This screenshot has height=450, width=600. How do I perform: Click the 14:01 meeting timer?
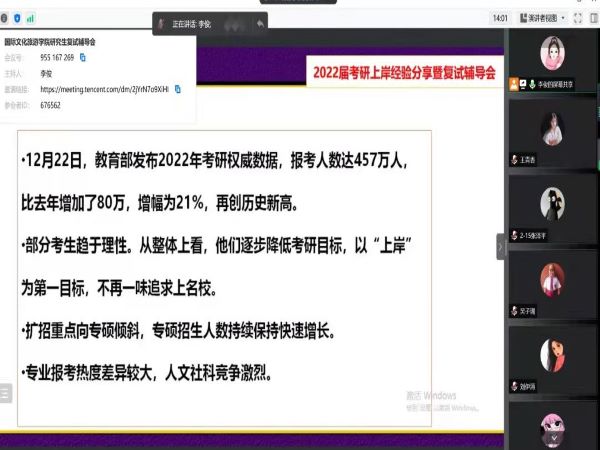click(x=500, y=18)
